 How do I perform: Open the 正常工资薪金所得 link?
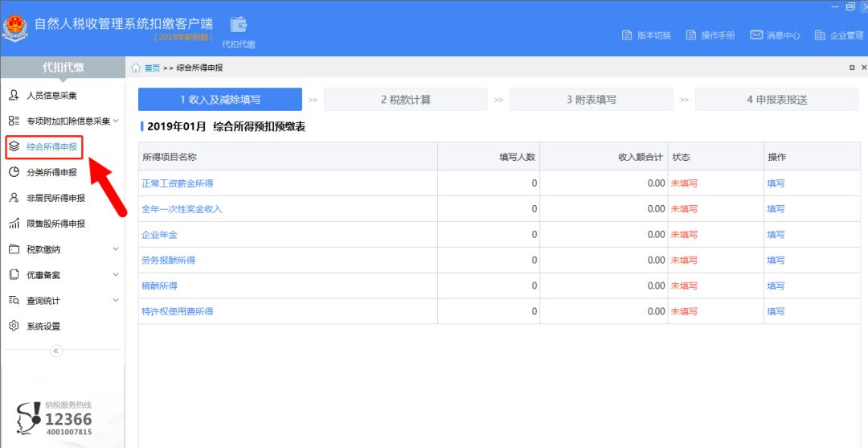point(178,183)
